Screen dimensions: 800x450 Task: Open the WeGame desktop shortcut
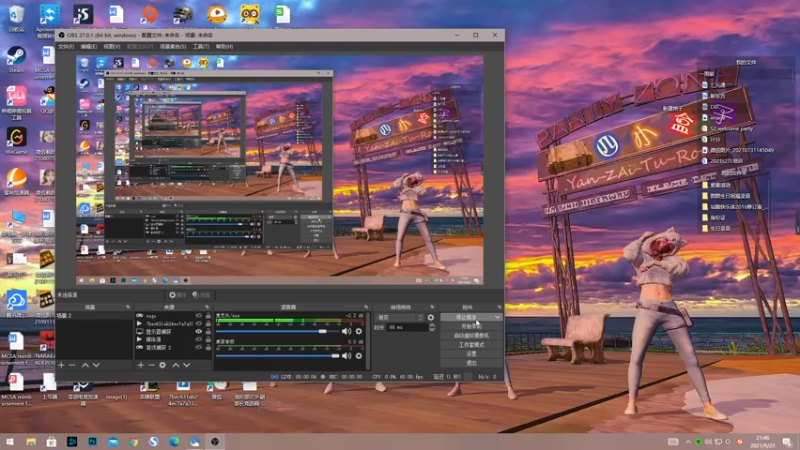[16, 140]
